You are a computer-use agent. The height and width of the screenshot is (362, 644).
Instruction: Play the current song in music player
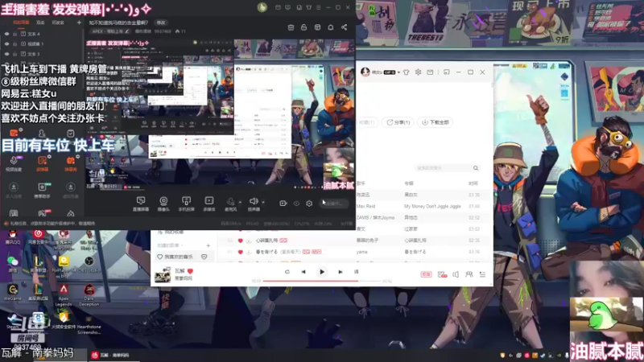coord(321,272)
